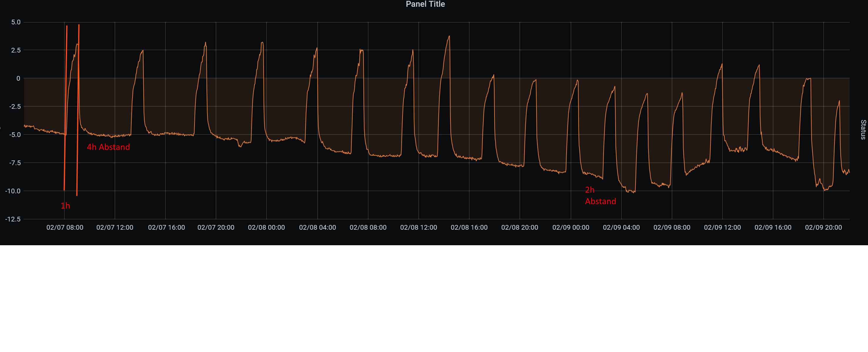868x352 pixels.
Task: Click the -12.5 y-axis tick label
Action: pos(13,219)
